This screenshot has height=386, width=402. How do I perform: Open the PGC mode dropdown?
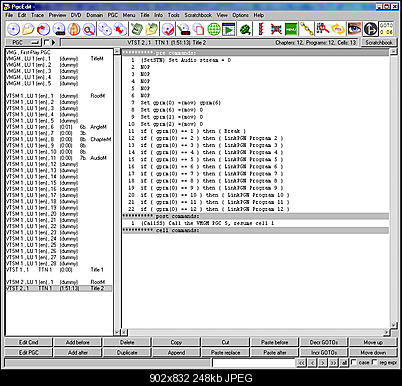click(x=23, y=42)
